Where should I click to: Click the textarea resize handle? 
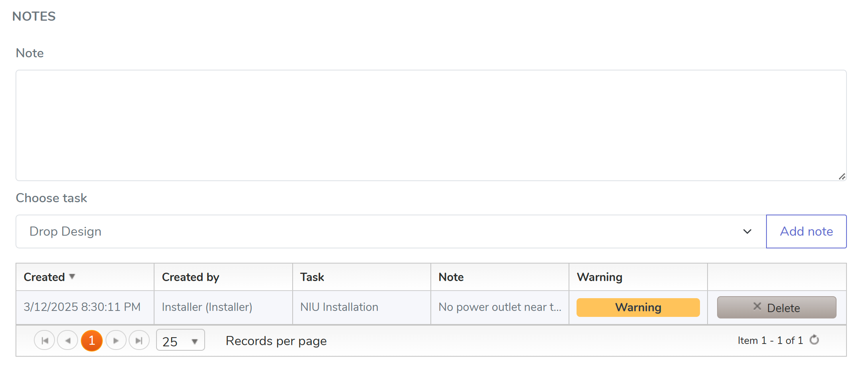click(842, 176)
